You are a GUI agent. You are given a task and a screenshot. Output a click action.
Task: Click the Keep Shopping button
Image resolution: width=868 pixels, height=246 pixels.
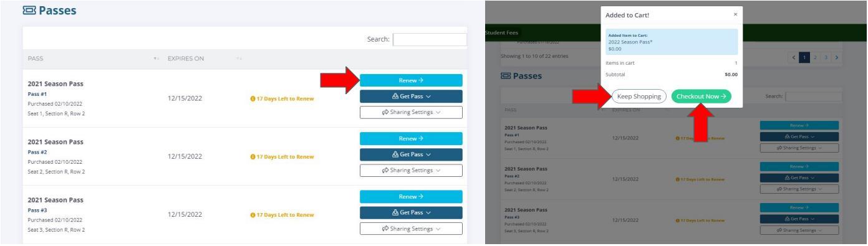tap(639, 97)
